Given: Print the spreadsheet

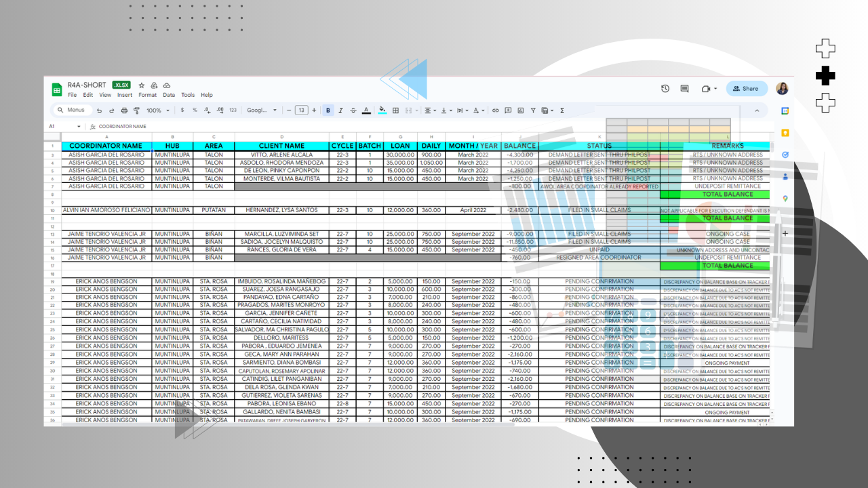Looking at the screenshot, I should [x=123, y=110].
